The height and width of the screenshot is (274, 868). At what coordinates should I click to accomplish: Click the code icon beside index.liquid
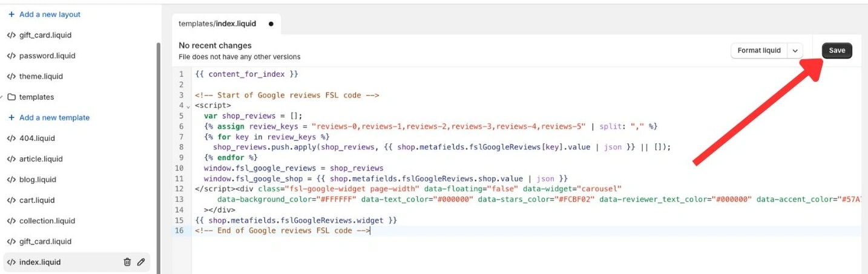12,262
